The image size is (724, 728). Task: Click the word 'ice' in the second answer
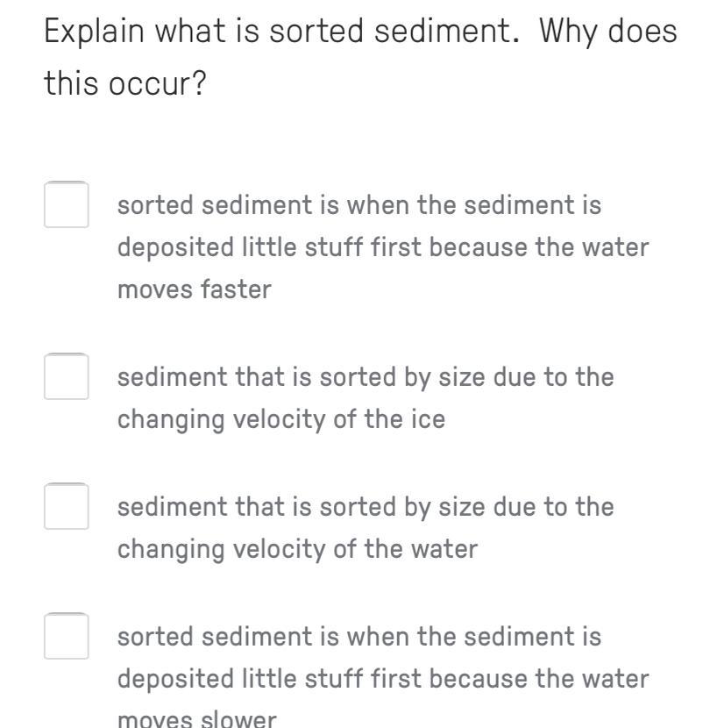pyautogui.click(x=429, y=419)
